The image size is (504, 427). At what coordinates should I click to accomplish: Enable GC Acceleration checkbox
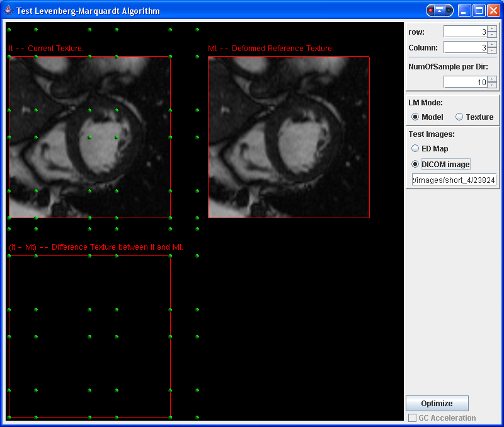click(x=413, y=418)
